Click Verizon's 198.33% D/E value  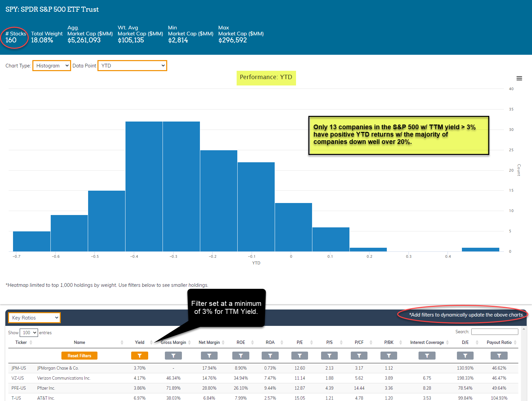point(465,378)
